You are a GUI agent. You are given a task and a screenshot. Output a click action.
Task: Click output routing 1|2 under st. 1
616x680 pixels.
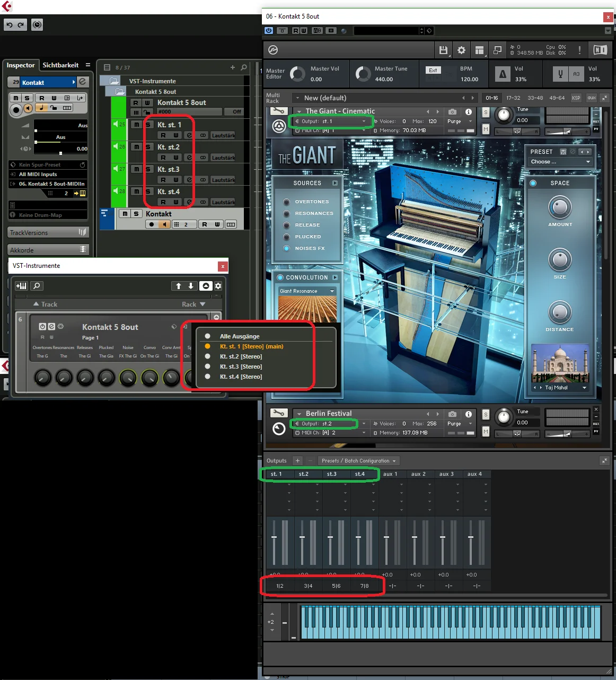(280, 586)
